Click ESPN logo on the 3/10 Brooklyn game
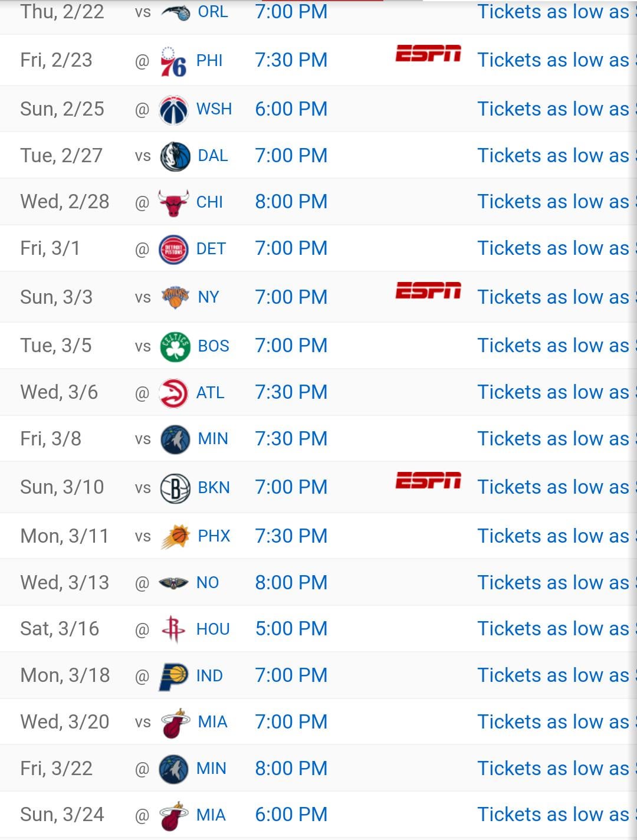Viewport: 637px width, 840px height. point(428,481)
